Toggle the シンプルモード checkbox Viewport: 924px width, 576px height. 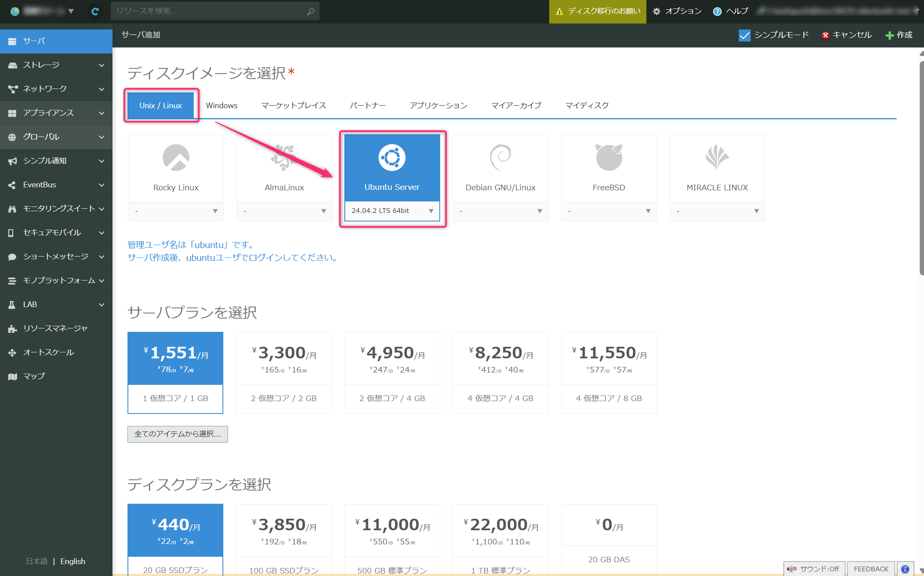744,35
